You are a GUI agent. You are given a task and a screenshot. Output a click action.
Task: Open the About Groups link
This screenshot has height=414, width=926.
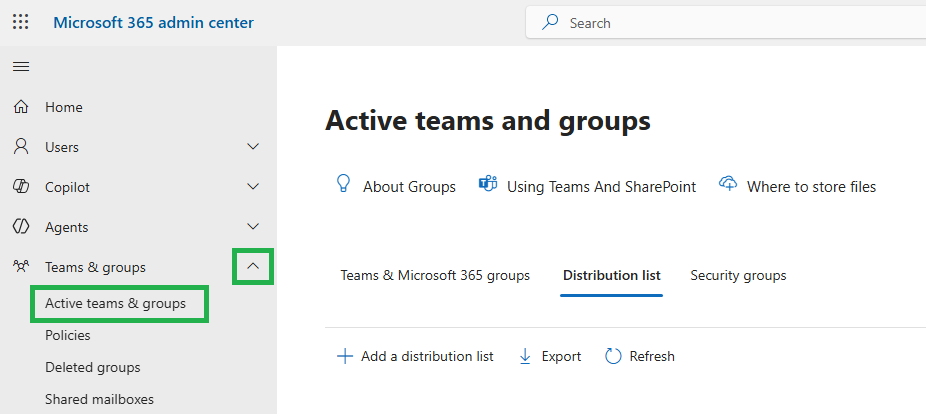[x=409, y=187]
